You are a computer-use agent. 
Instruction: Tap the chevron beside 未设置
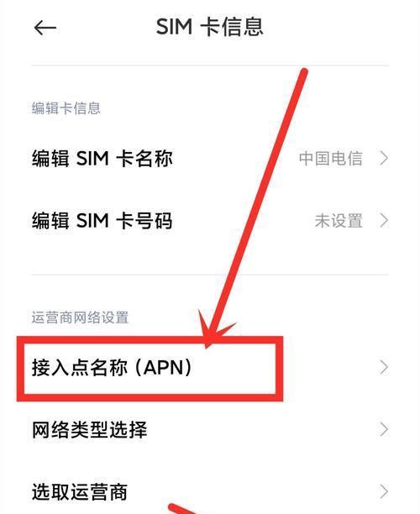click(384, 220)
